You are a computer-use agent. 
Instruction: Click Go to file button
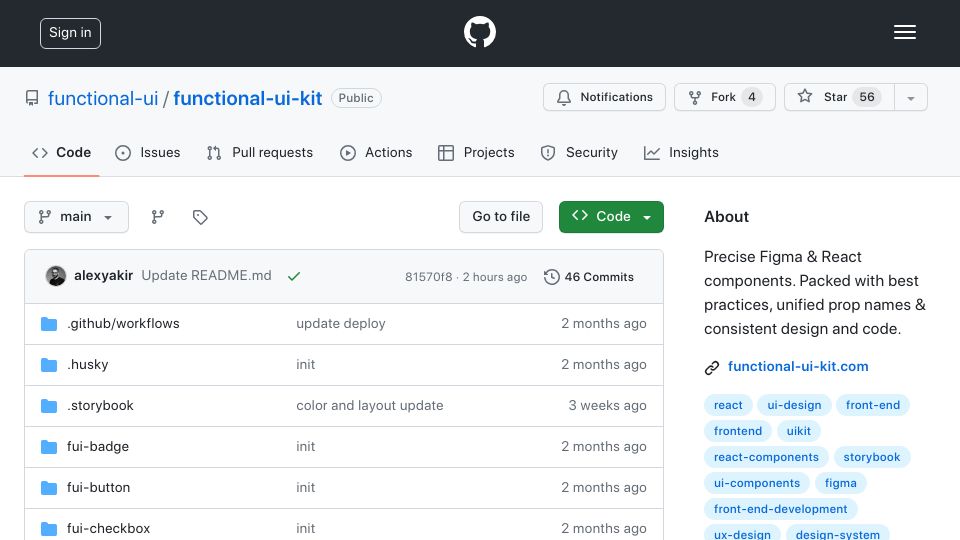click(x=501, y=217)
